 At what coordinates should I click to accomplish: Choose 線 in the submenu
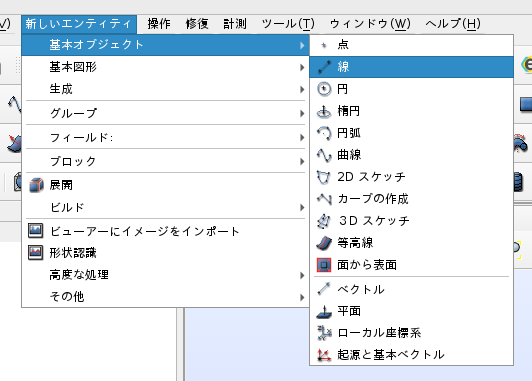[411, 67]
